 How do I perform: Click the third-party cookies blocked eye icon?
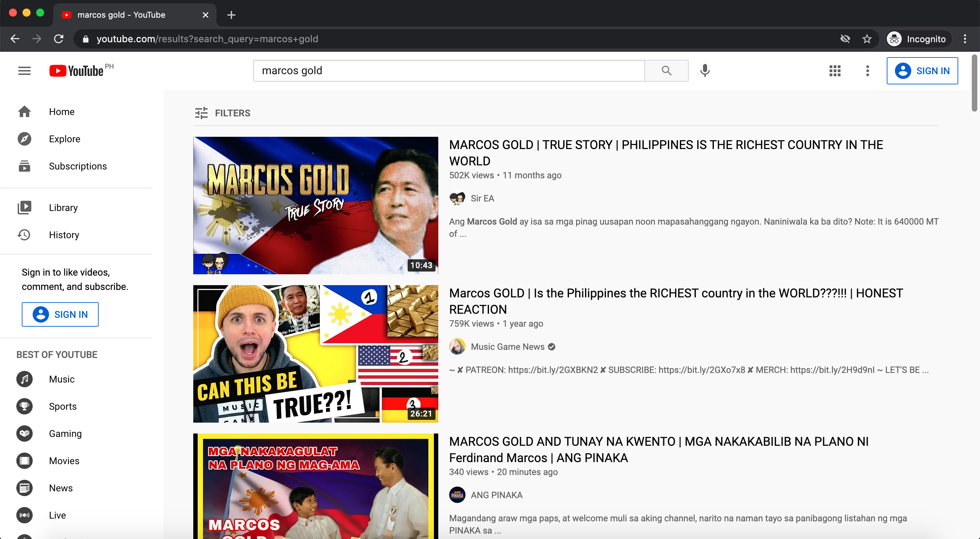845,39
